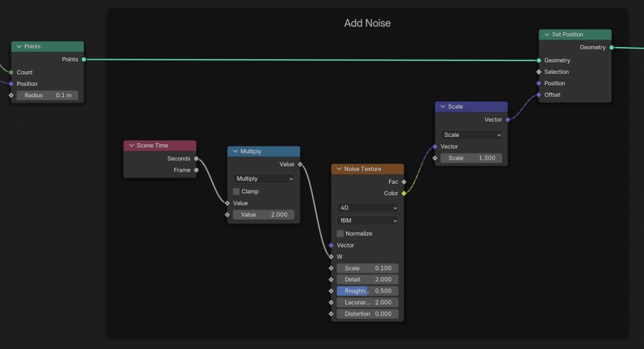This screenshot has height=349, width=644.
Task: Collapse the Points node chevron
Action: pyautogui.click(x=19, y=46)
